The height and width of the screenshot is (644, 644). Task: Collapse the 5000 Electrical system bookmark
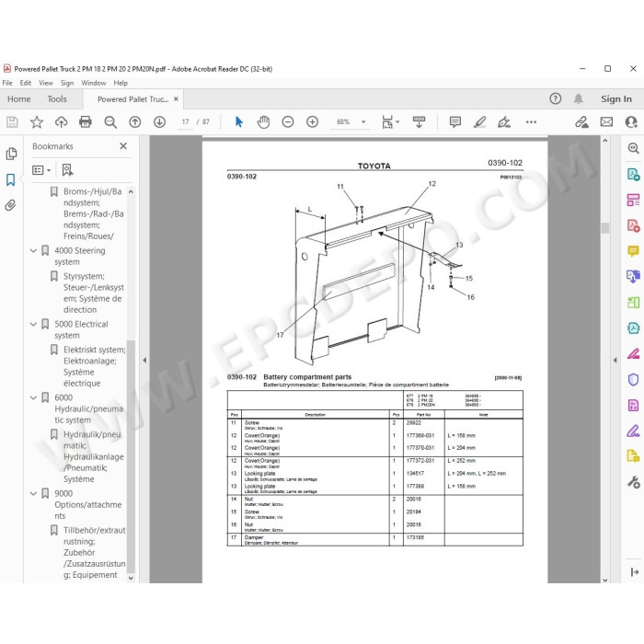[x=34, y=324]
